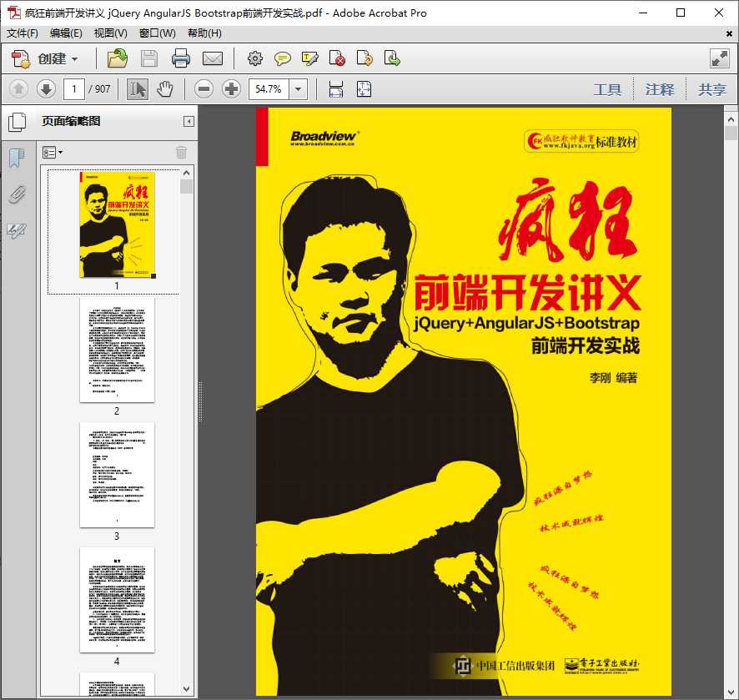Click the email attachment icon
Screen dimensions: 739x700
(x=213, y=58)
